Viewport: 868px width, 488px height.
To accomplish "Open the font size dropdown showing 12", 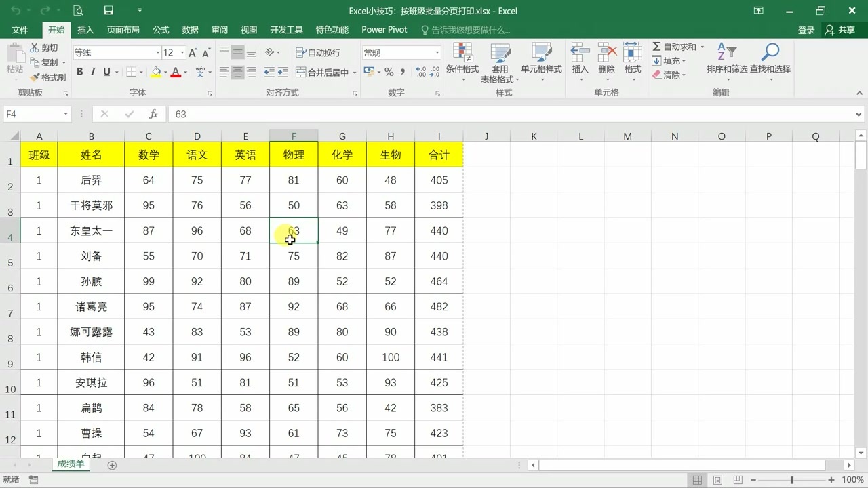I will tap(182, 53).
